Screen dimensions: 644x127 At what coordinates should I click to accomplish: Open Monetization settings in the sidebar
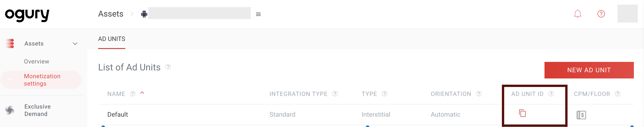42,80
